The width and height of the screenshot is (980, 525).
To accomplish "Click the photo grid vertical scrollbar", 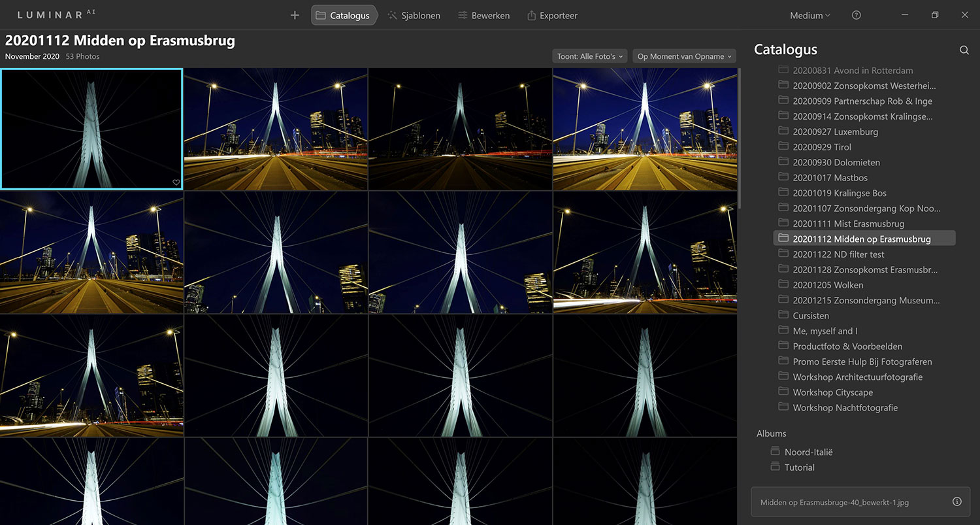I will (740, 137).
